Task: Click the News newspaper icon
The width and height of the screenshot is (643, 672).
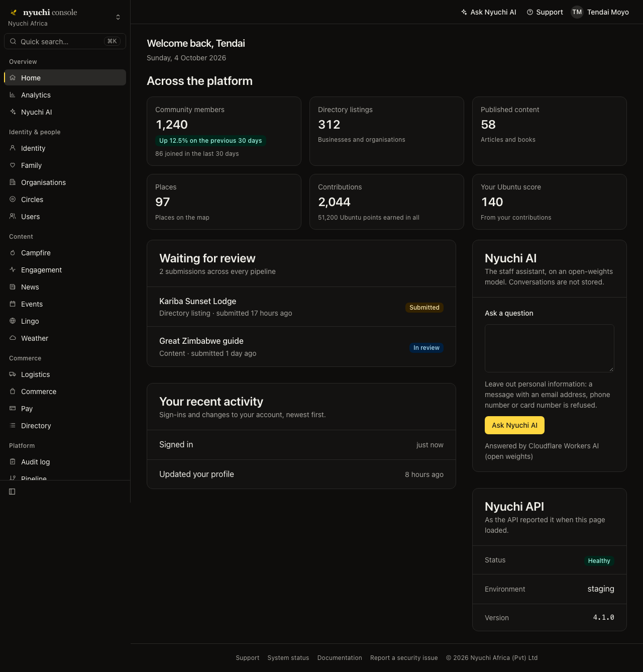Action: (x=13, y=287)
